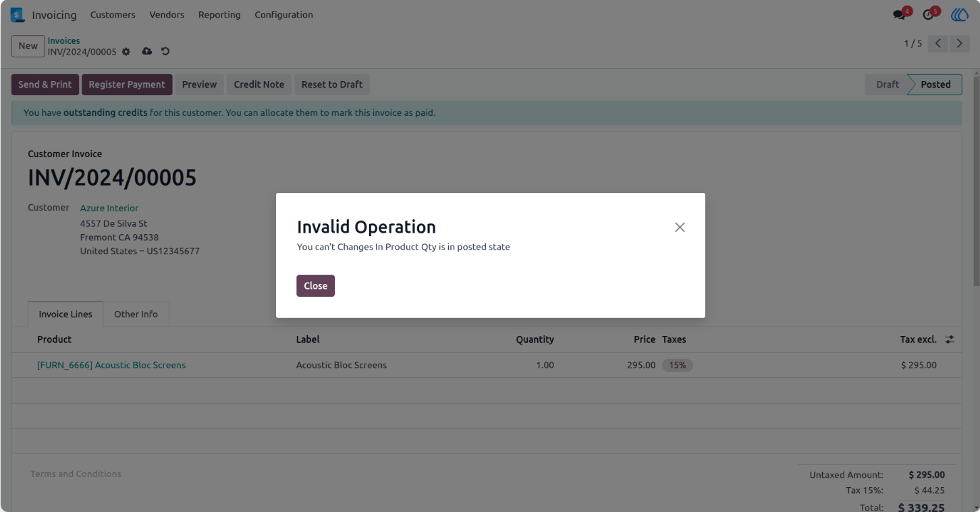Open the Customers menu

tap(113, 15)
